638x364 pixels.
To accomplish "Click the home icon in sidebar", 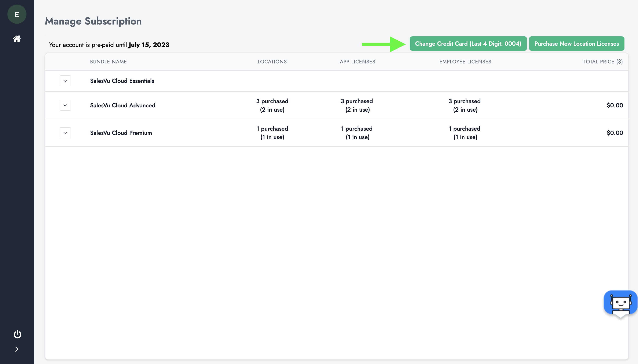I will [17, 39].
